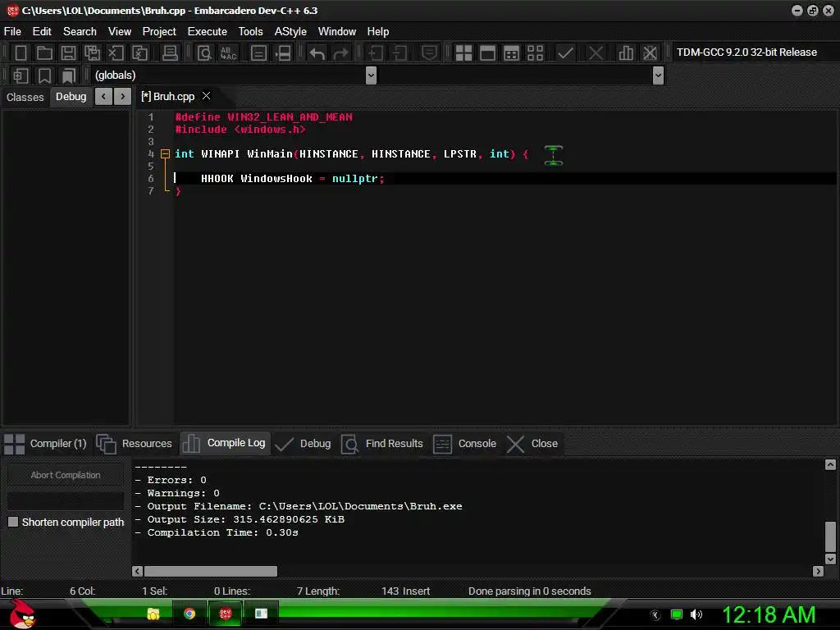Click the compile log scroll right arrow
This screenshot has width=840, height=630.
[818, 571]
